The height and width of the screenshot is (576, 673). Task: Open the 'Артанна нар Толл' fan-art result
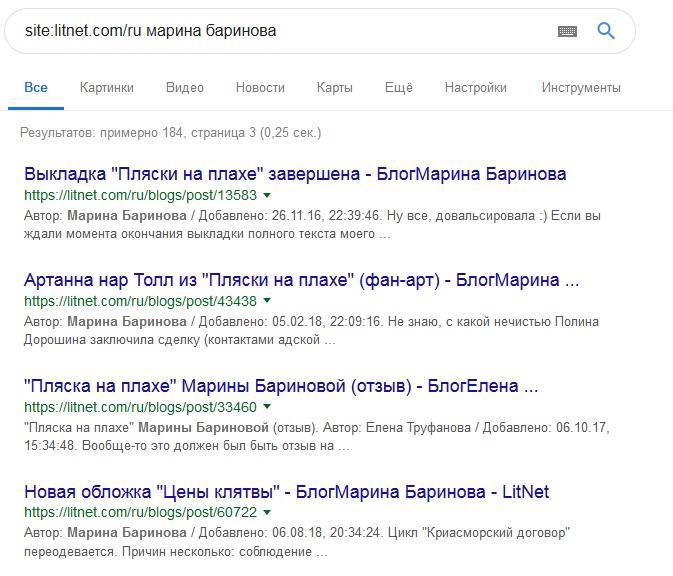301,280
